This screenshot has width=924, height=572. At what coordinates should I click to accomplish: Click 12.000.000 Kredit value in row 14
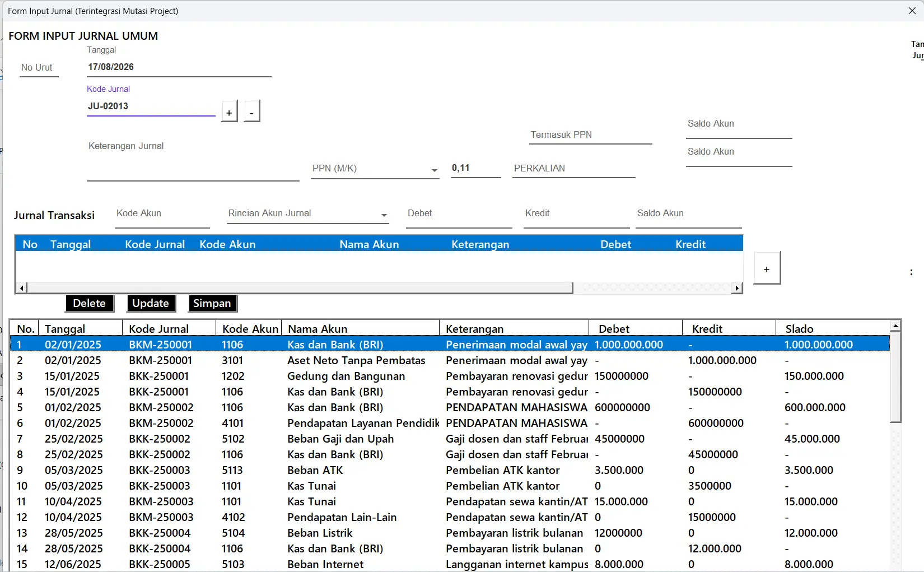tap(715, 548)
